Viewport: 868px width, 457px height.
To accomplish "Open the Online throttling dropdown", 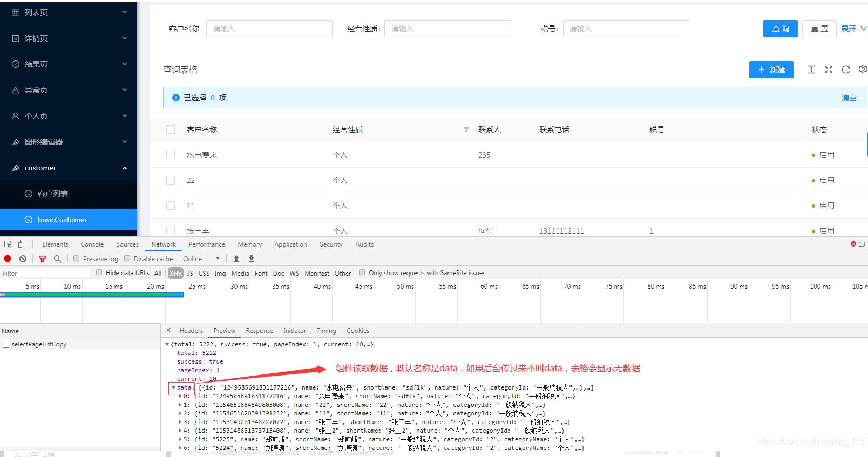I will (x=201, y=259).
